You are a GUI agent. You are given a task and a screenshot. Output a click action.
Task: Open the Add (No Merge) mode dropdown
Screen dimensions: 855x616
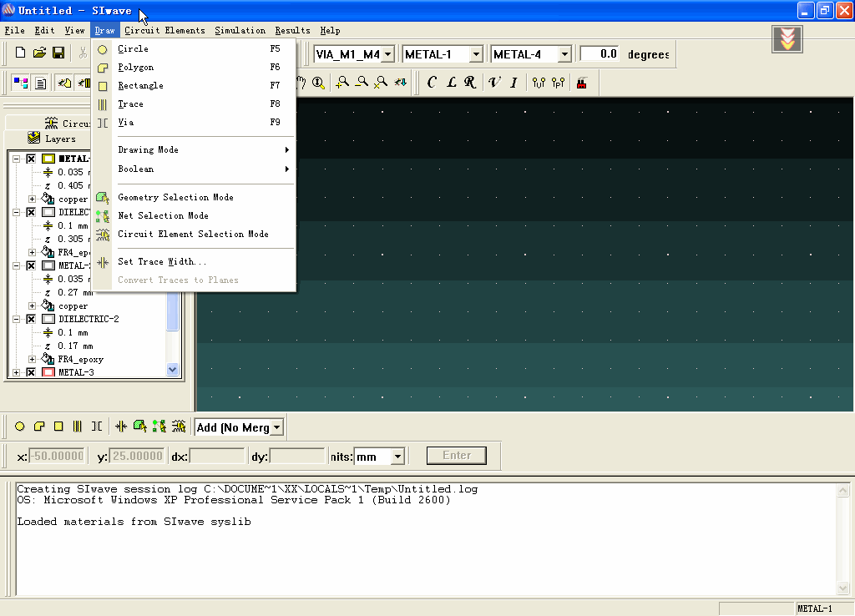[x=277, y=427]
